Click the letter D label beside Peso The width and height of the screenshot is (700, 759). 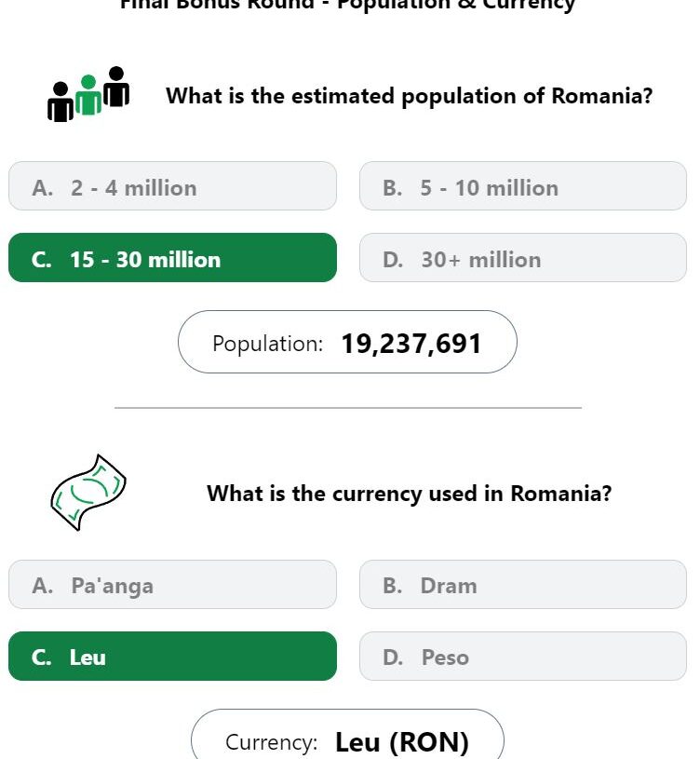[393, 657]
